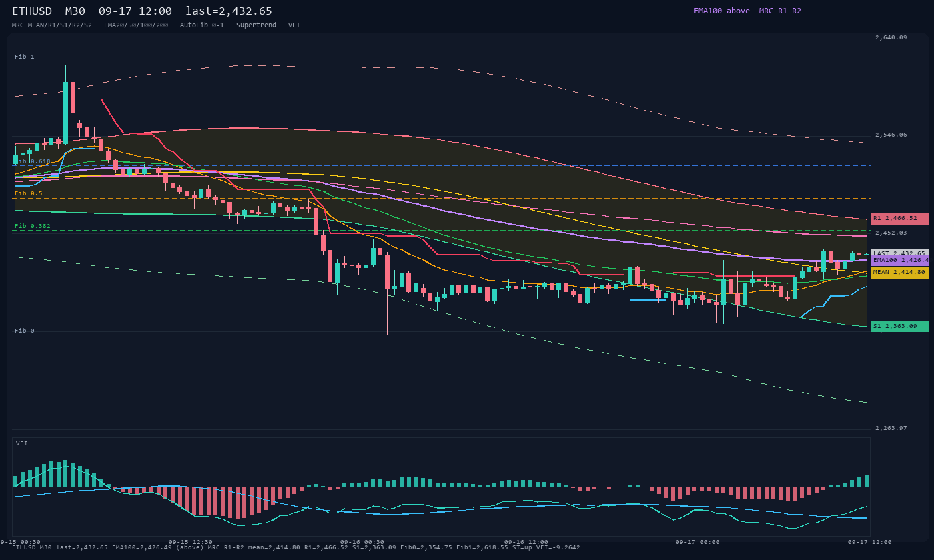Click the 2,263.97 price axis value
This screenshot has width=934, height=560.
click(x=891, y=428)
